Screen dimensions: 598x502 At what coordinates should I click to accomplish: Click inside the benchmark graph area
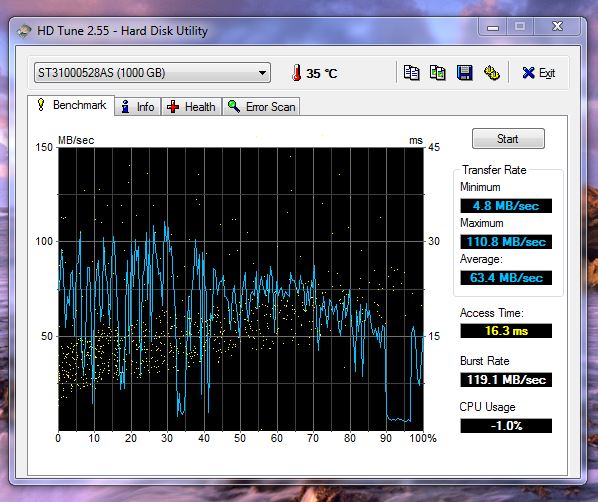241,289
